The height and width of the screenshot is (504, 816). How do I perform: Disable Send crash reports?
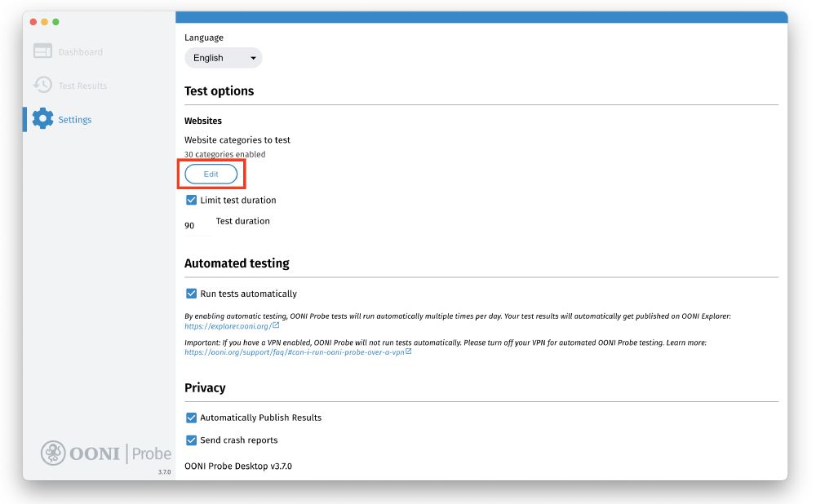pyautogui.click(x=190, y=439)
